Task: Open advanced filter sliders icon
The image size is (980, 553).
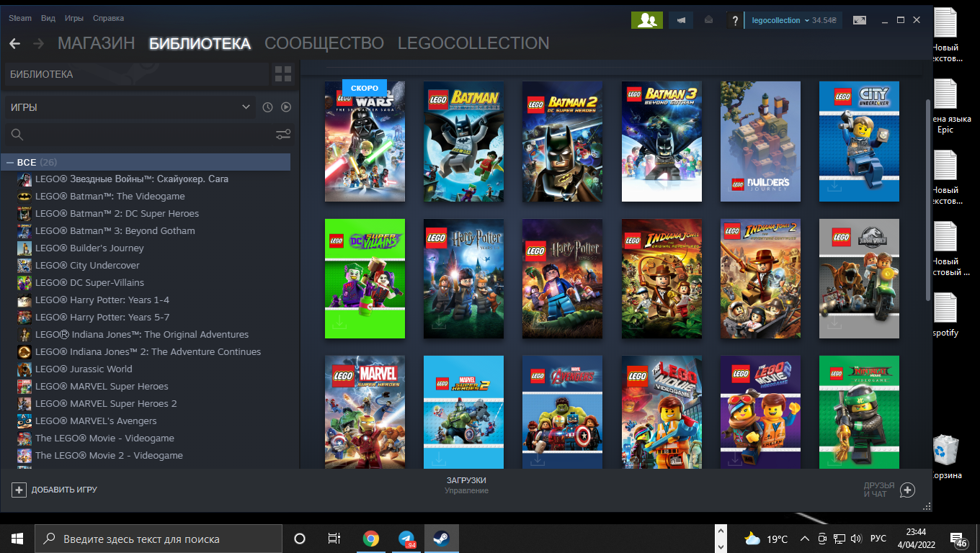Action: point(283,135)
